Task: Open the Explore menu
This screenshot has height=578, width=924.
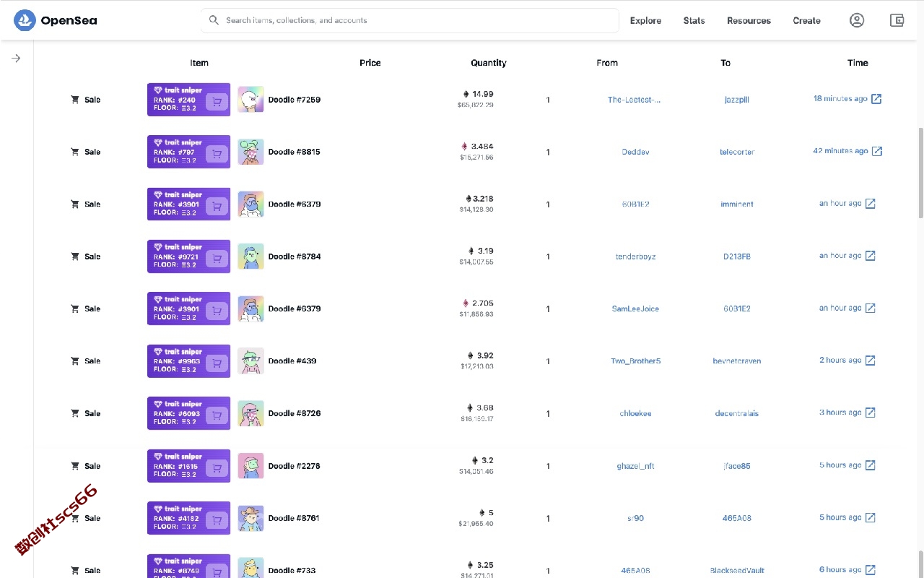Action: [645, 20]
